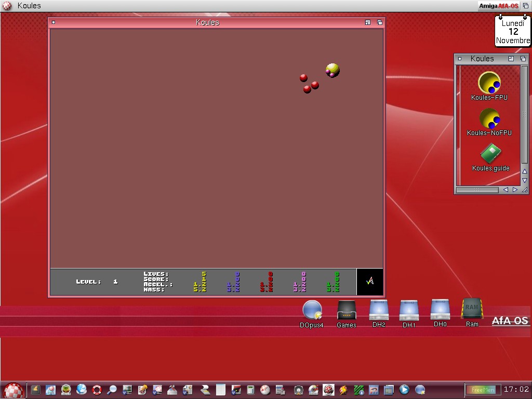Click the scroll down arrow in Koules drawer

(x=524, y=180)
